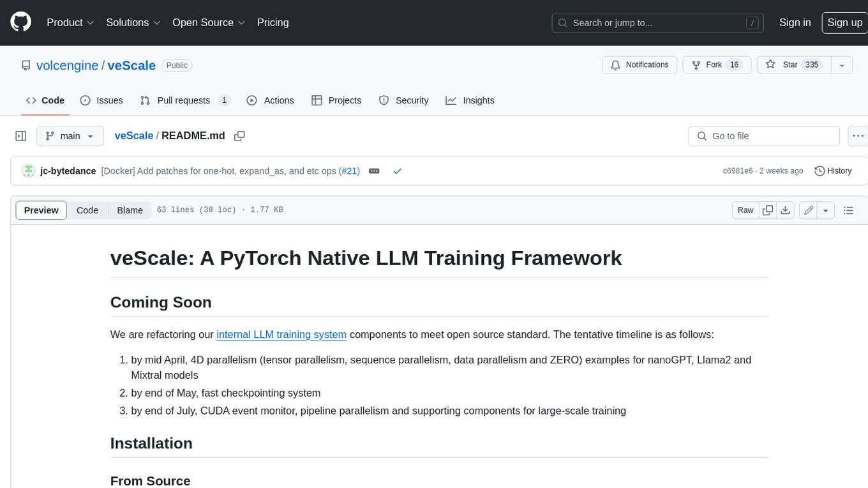868x488 pixels.
Task: Open the Security tab
Action: point(403,100)
